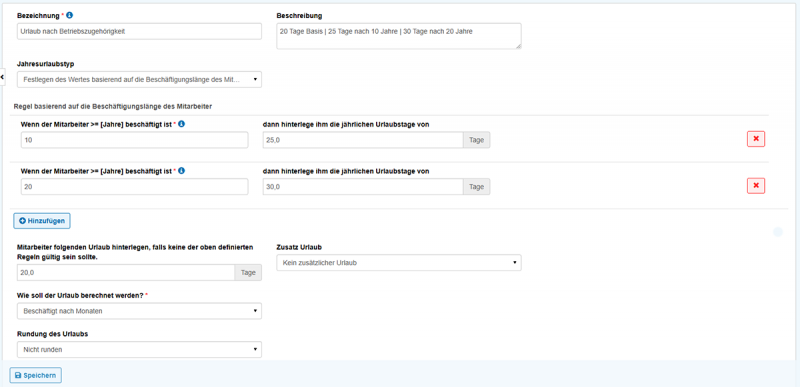
Task: Click Tage addon next to 25,0
Action: [x=477, y=140]
